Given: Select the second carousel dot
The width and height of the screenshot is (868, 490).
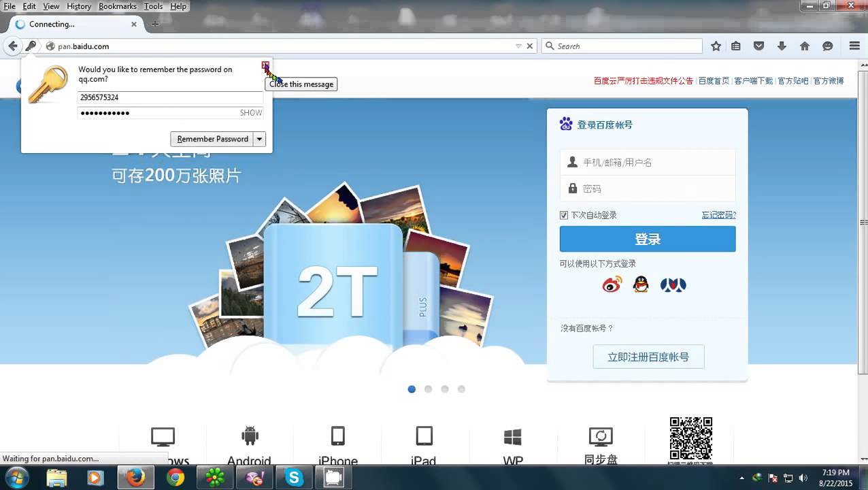Looking at the screenshot, I should [x=428, y=389].
